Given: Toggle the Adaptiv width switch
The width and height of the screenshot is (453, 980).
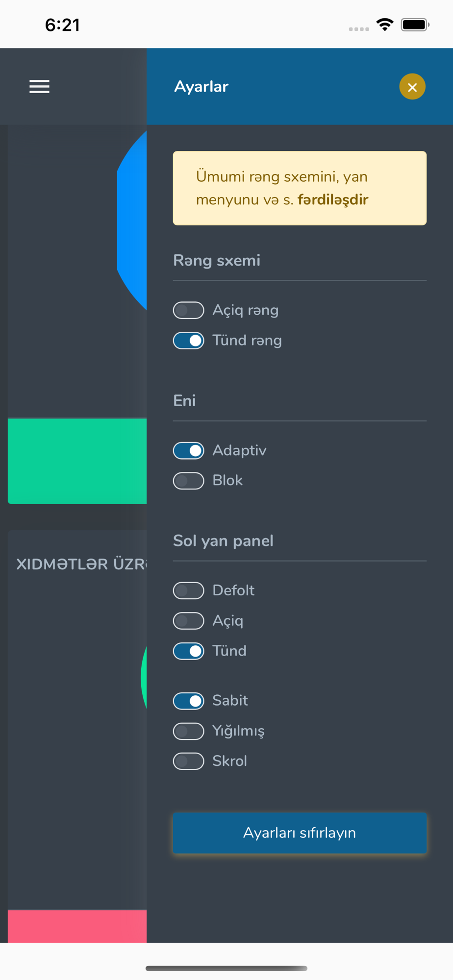Looking at the screenshot, I should point(189,451).
